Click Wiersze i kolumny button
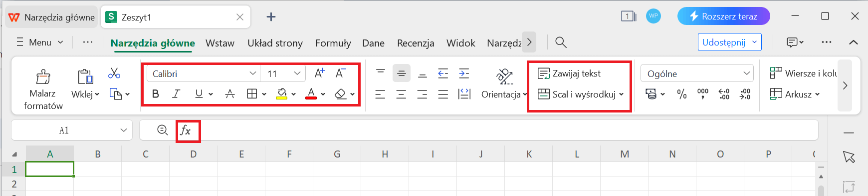868x196 pixels. [803, 73]
